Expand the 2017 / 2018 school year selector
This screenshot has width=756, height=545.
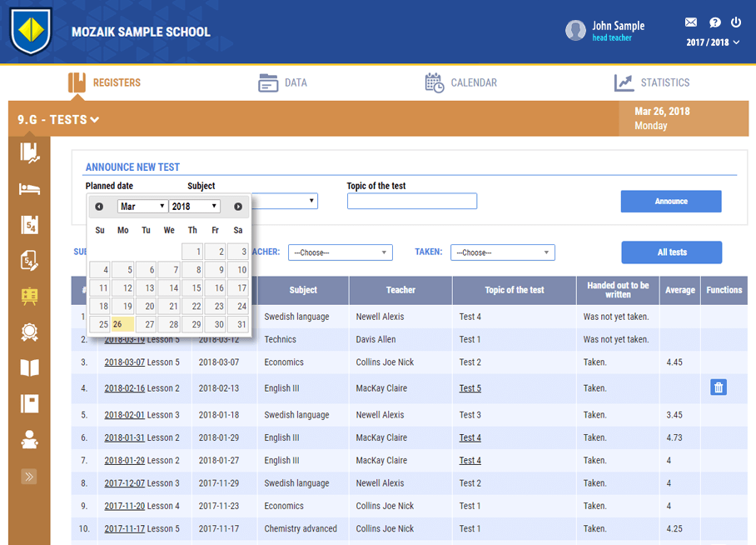(x=713, y=42)
